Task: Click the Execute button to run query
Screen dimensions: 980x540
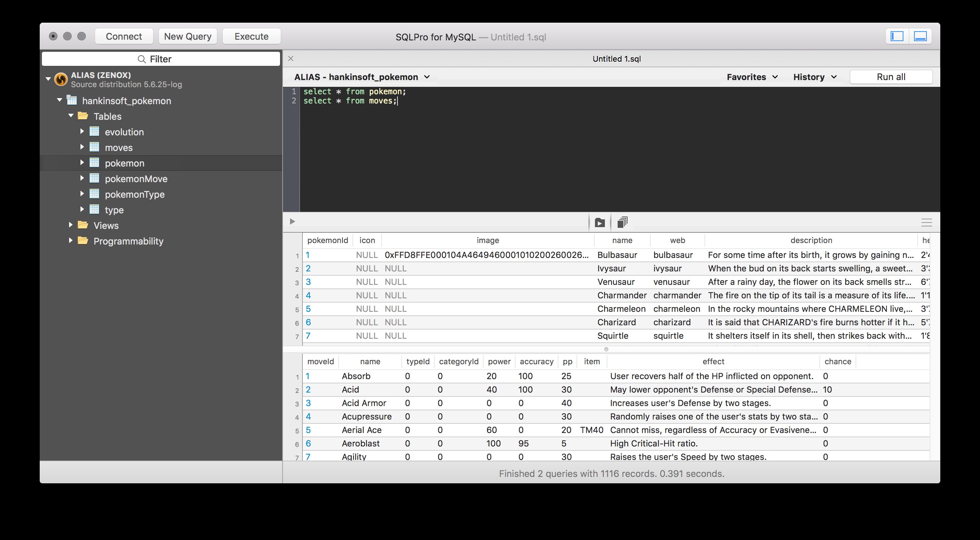Action: tap(251, 36)
